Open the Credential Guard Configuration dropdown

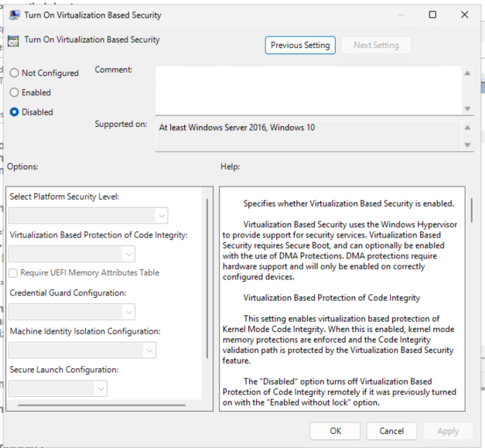72,312
